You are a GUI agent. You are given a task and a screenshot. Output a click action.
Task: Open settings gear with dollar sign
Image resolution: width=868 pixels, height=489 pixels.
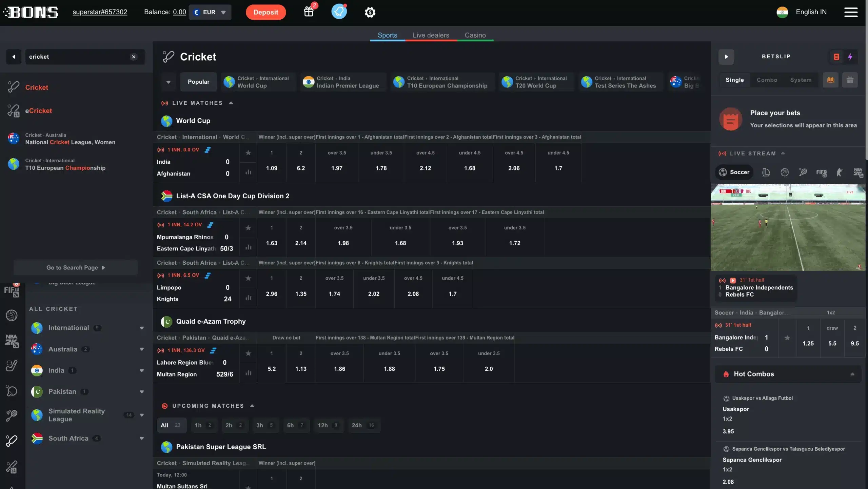[370, 12]
